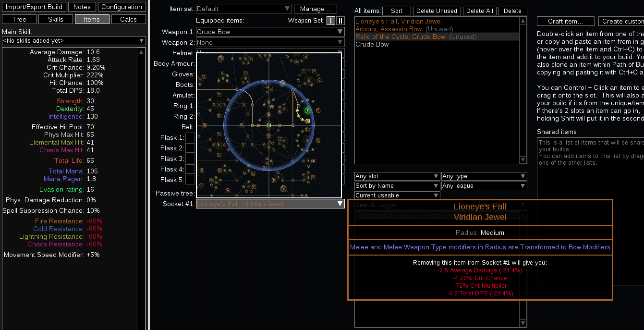Viewport: 644px width, 330px height.
Task: Click the Total Mana: 105 stat
Action: tap(73, 171)
